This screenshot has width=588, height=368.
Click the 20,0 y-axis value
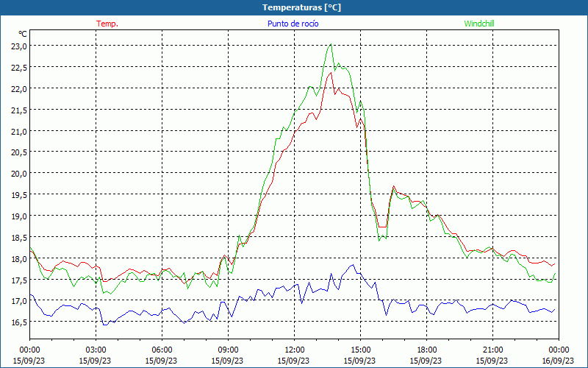pyautogui.click(x=20, y=174)
